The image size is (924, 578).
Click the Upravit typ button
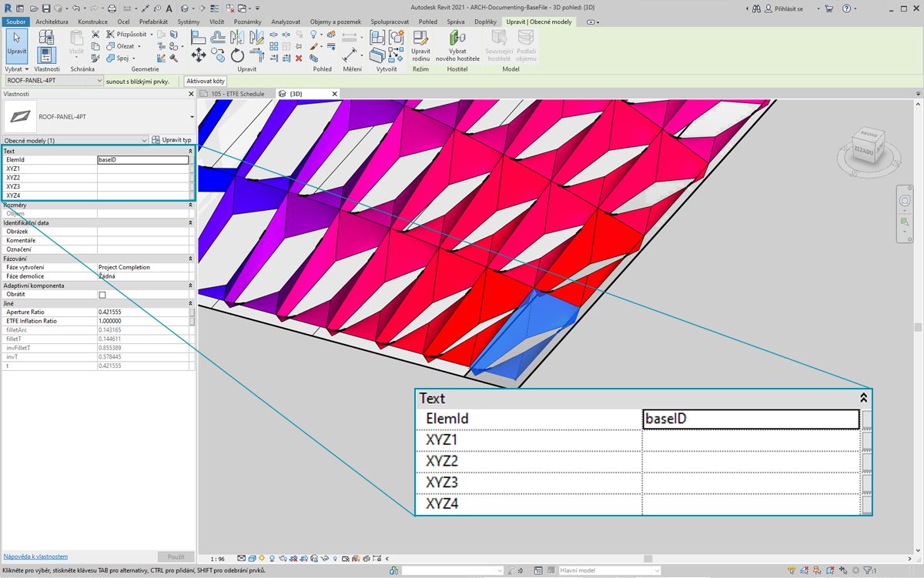point(172,140)
